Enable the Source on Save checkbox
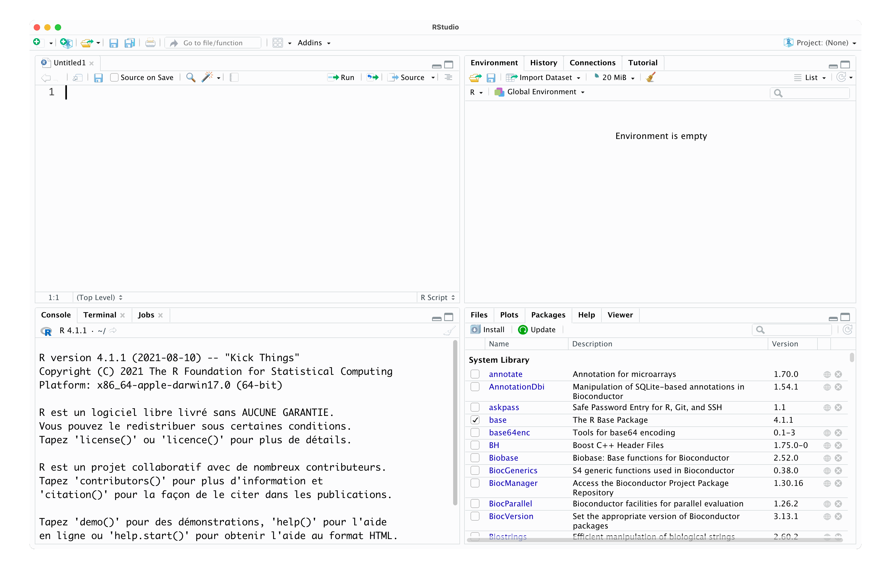The image size is (891, 588). (x=115, y=78)
